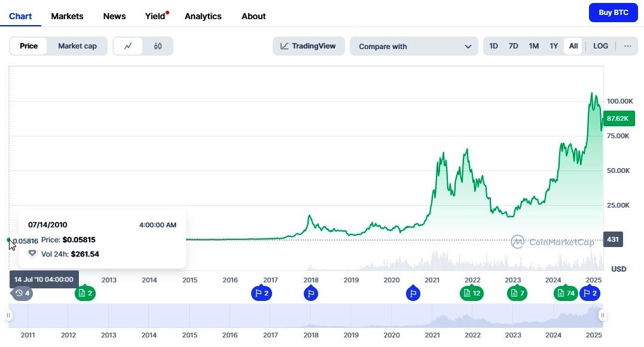Click the blue flag marker under 2018
644x347 pixels.
pos(311,293)
